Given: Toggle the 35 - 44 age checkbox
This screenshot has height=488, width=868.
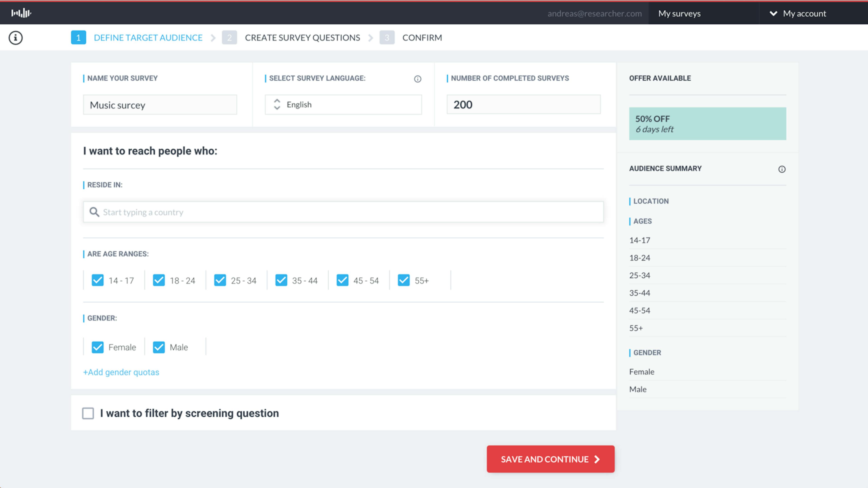Looking at the screenshot, I should click(281, 280).
